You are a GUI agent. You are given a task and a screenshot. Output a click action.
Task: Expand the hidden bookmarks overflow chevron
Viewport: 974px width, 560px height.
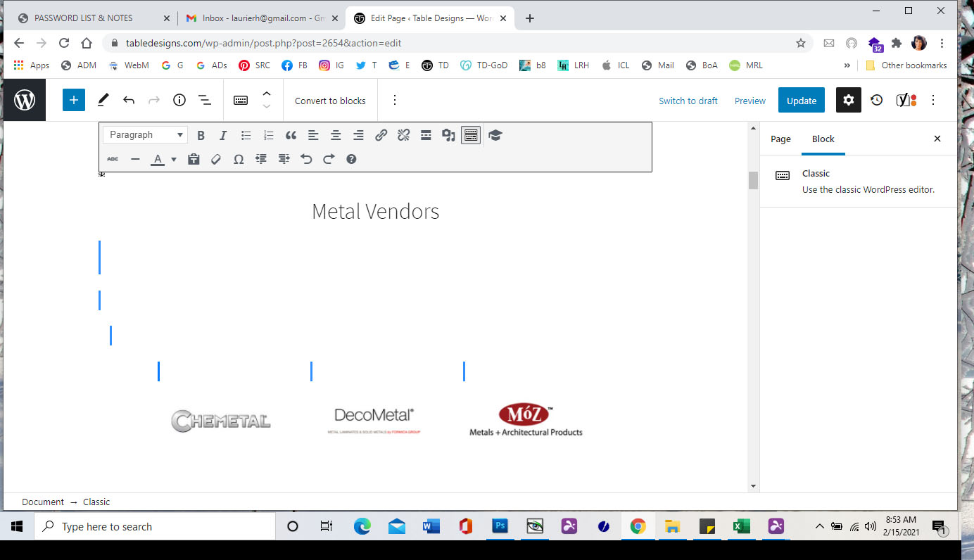click(x=847, y=65)
